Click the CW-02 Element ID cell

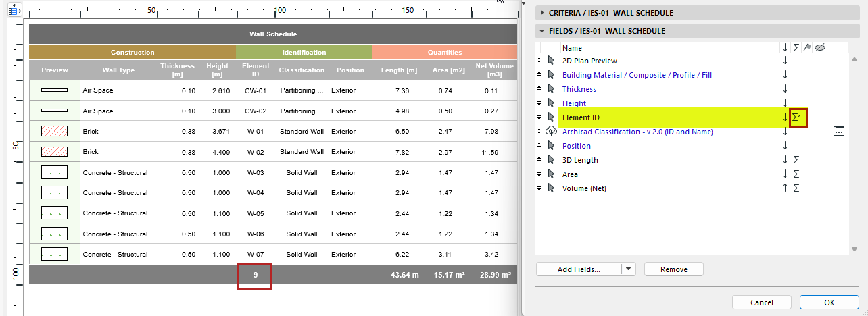256,111
